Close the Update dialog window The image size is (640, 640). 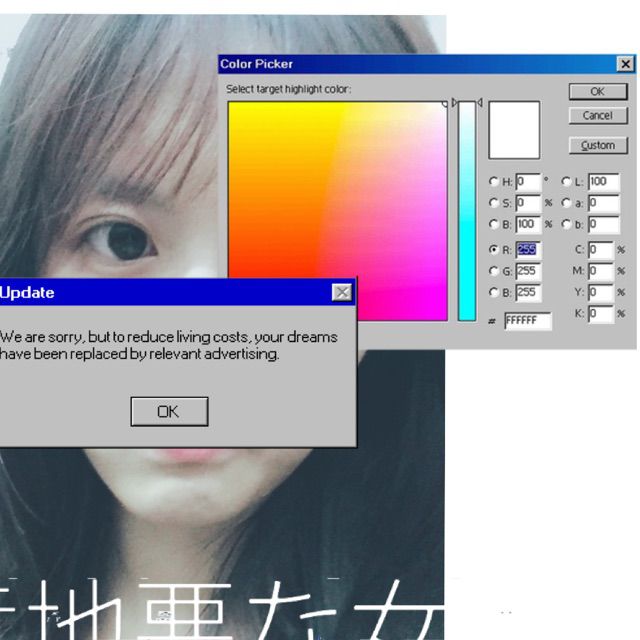(342, 292)
